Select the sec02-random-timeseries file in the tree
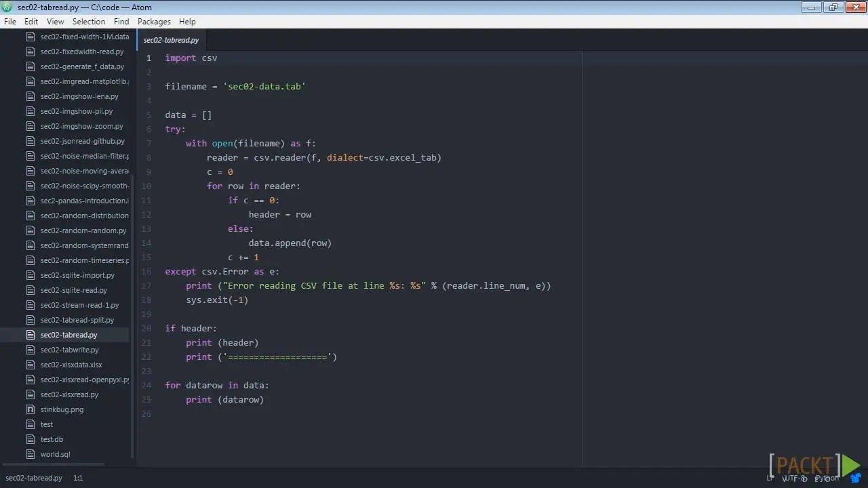This screenshot has width=868, height=488. click(84, 260)
